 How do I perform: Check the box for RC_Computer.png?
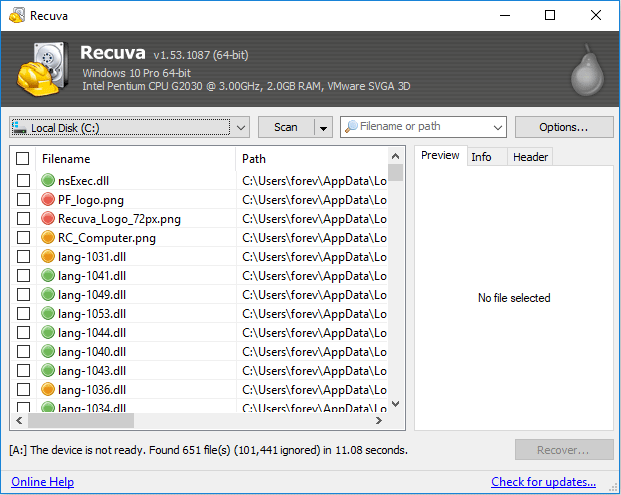click(x=23, y=238)
